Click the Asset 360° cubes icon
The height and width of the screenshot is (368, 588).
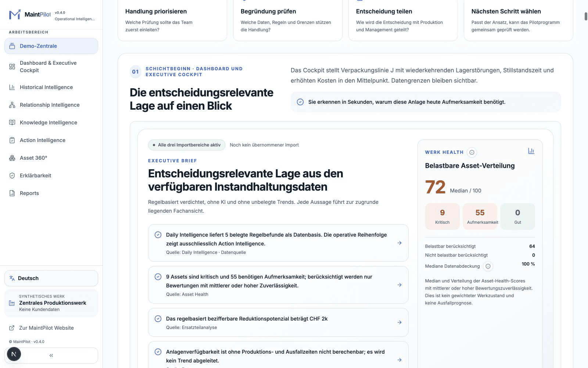pyautogui.click(x=12, y=158)
